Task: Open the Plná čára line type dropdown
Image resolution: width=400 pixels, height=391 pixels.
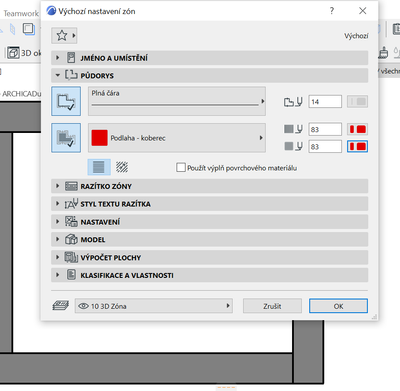Action: (x=177, y=101)
